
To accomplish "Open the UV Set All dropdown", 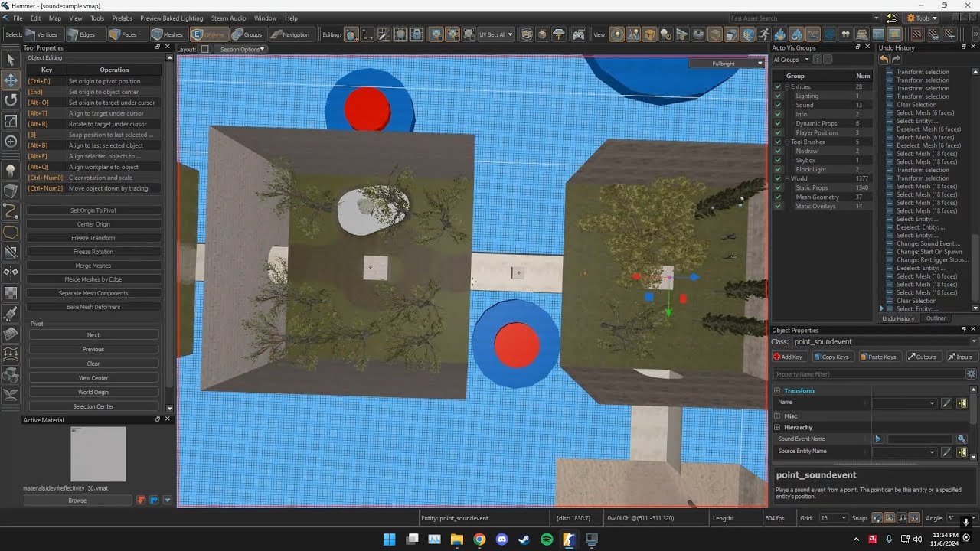I will (x=497, y=34).
